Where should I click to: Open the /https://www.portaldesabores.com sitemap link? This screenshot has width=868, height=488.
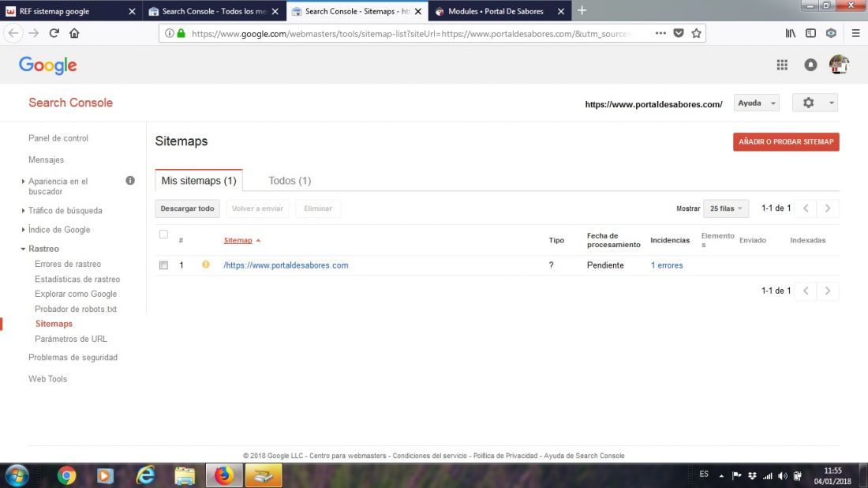[x=286, y=265]
